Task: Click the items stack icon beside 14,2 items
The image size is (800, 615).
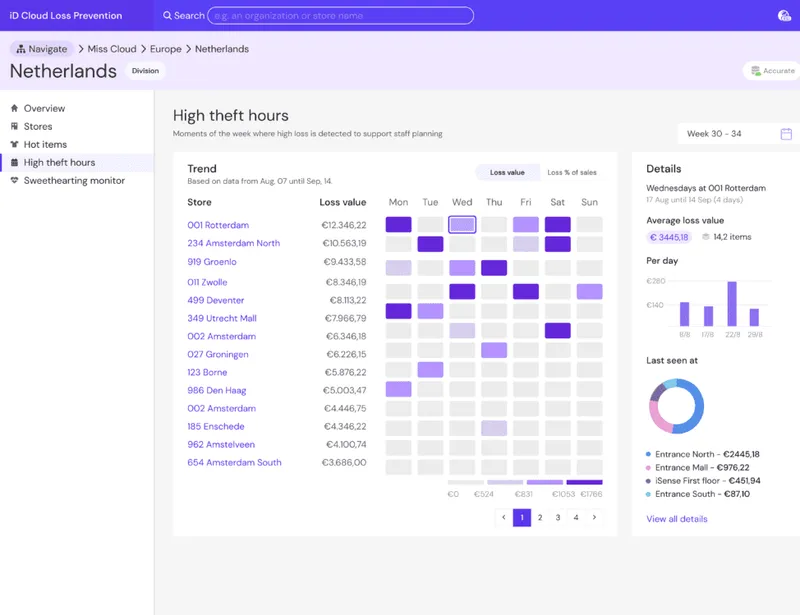Action: coord(706,237)
